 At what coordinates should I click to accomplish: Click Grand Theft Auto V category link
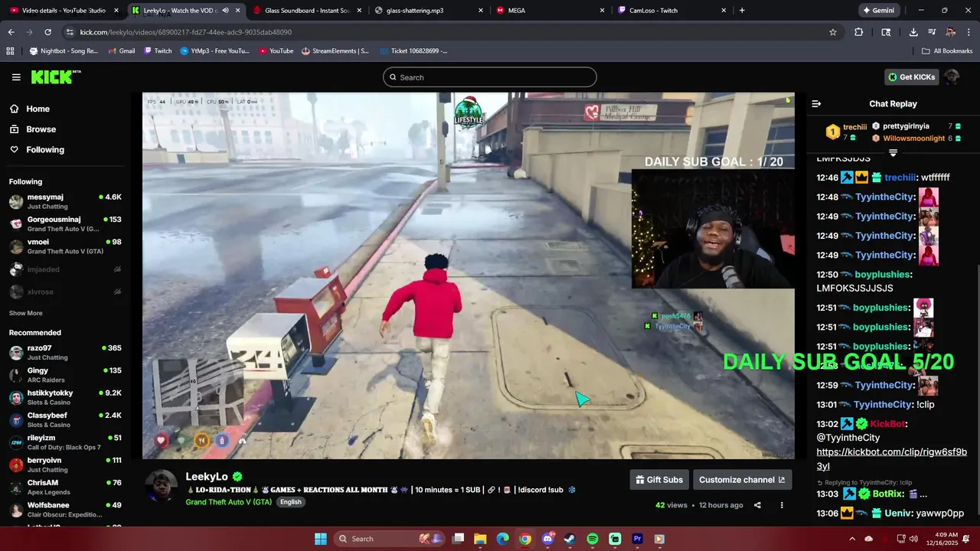pos(228,502)
